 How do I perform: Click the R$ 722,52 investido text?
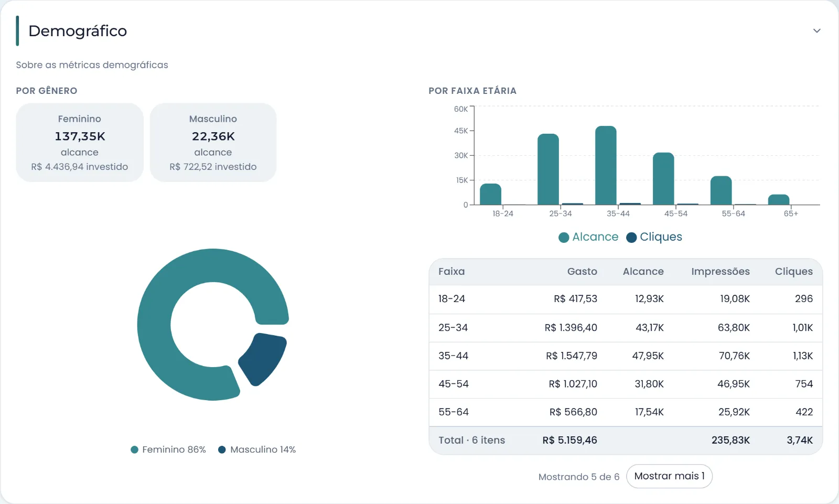click(x=213, y=167)
